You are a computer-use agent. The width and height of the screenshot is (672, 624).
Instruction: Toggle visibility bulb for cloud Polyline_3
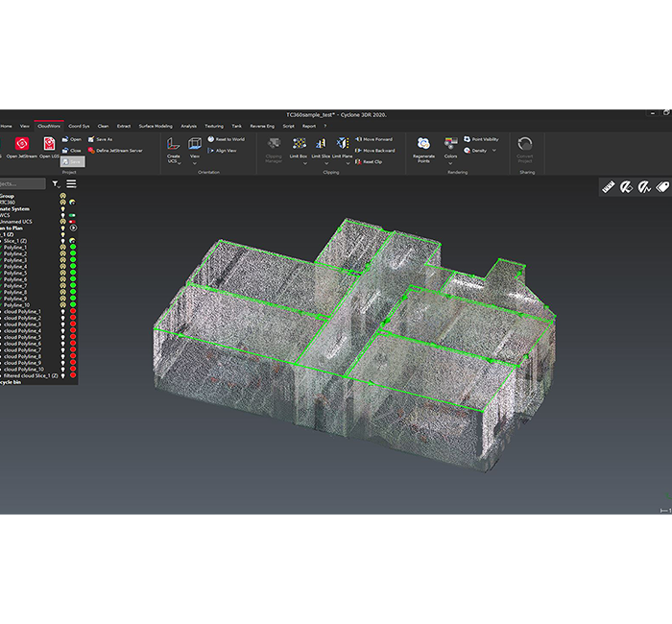pos(62,324)
